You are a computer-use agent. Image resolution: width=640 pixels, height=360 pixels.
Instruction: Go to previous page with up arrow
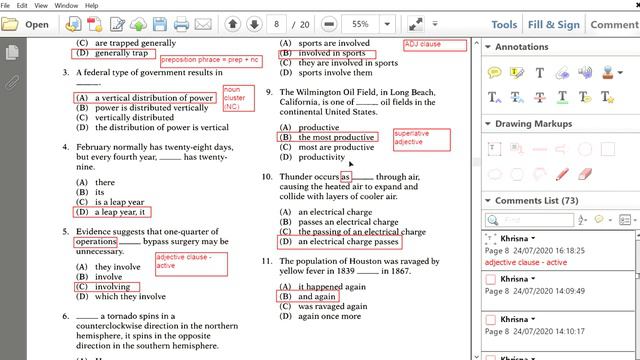(233, 24)
